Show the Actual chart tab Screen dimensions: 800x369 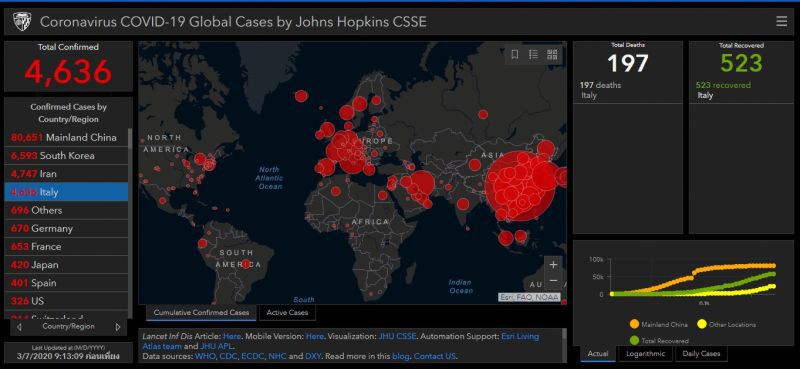pos(597,353)
